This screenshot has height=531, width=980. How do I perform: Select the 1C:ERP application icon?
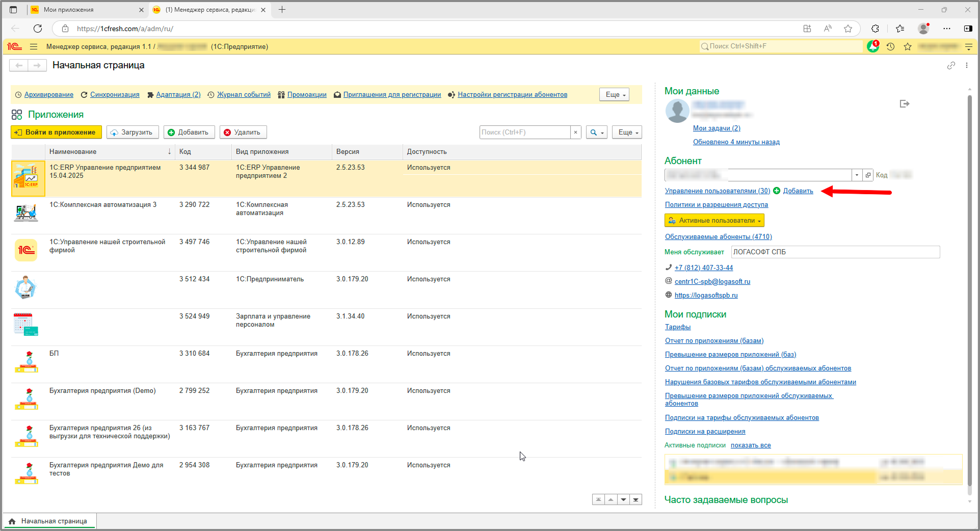(28, 178)
